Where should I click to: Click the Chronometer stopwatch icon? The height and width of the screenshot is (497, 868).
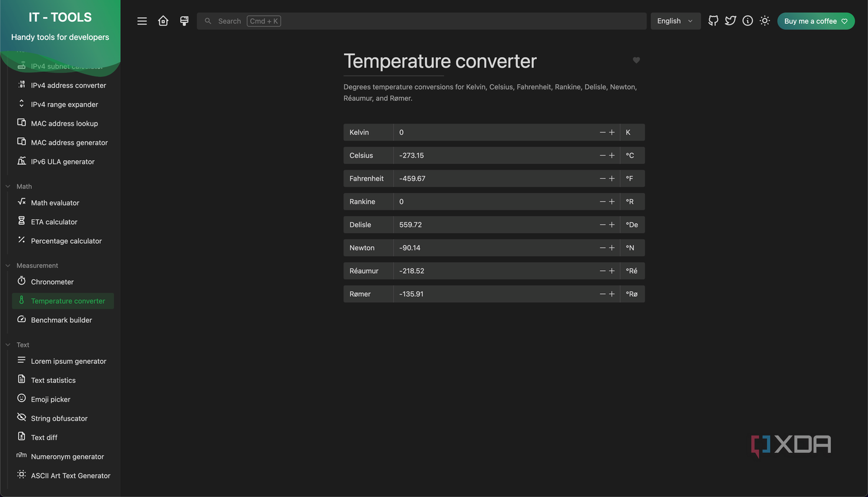pyautogui.click(x=22, y=281)
